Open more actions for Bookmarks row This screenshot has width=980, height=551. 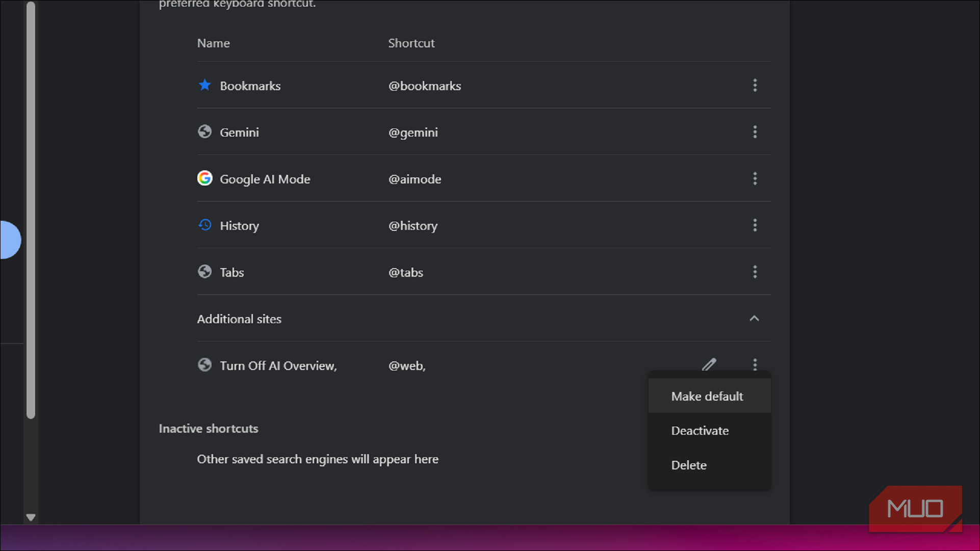tap(755, 85)
